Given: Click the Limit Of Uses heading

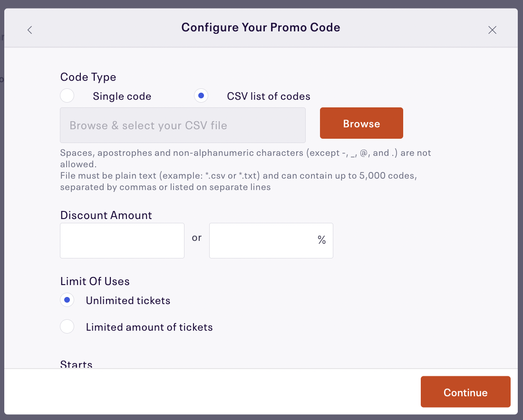Looking at the screenshot, I should tap(95, 281).
